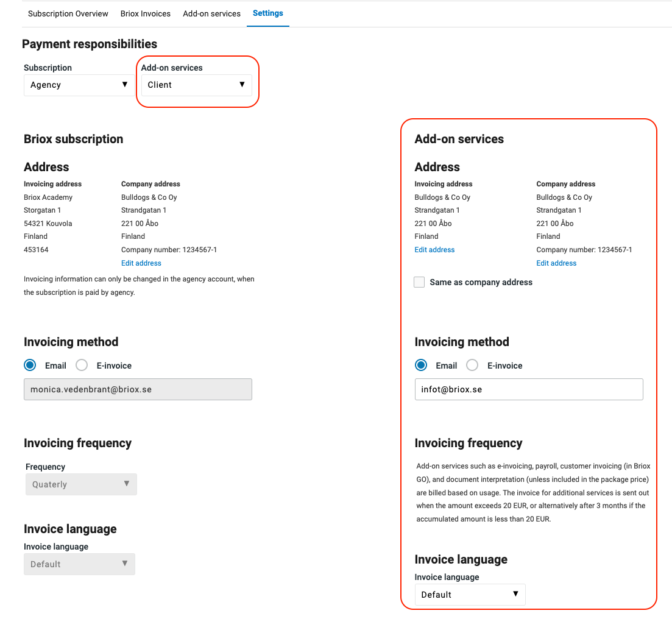Click Edit address under Add-on services company address
The image size is (672, 619).
(x=556, y=263)
